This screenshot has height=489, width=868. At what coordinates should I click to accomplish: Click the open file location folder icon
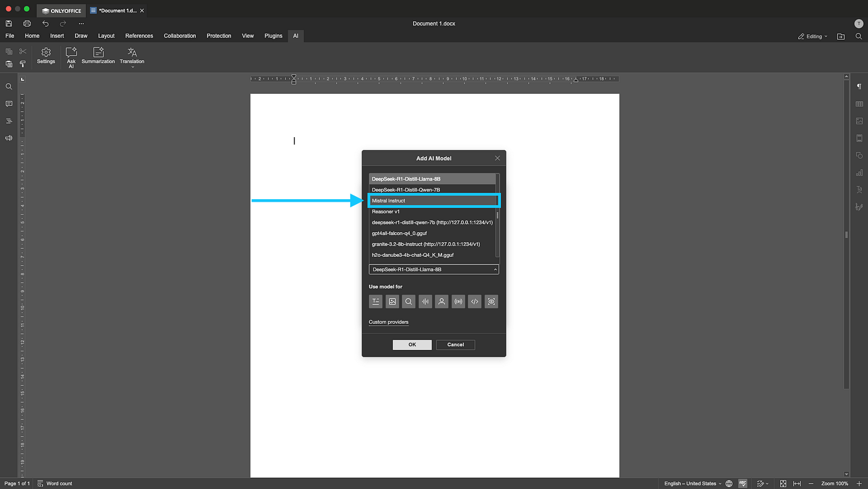coord(841,37)
